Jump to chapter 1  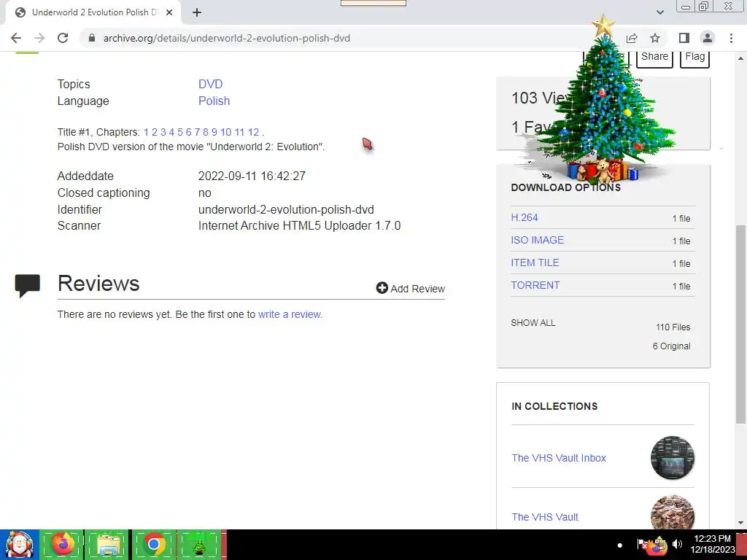[x=146, y=132]
